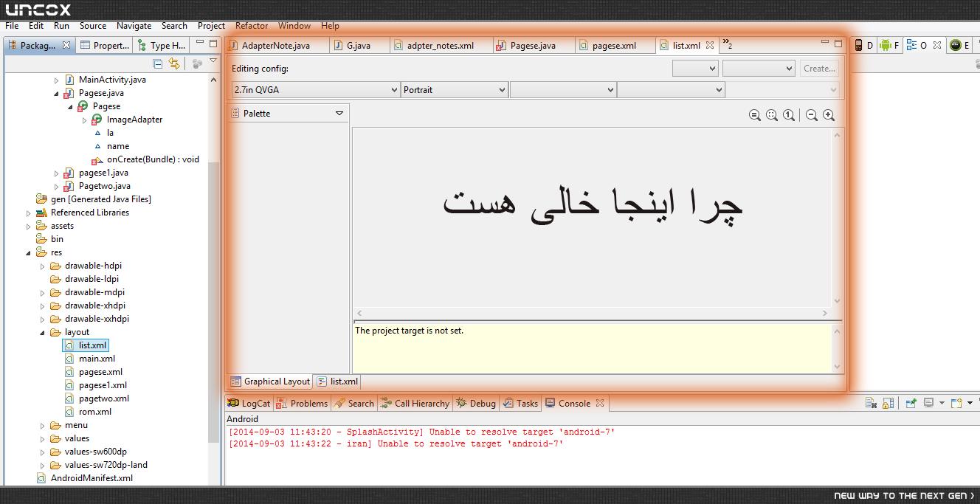The height and width of the screenshot is (504, 980).
Task: Close the Package Explorer tab
Action: tap(66, 45)
